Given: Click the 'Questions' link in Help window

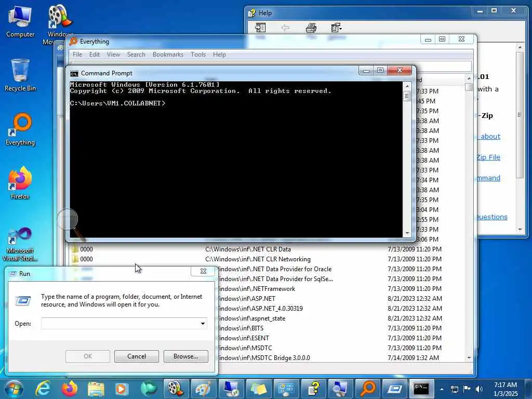Looking at the screenshot, I should pyautogui.click(x=491, y=217).
